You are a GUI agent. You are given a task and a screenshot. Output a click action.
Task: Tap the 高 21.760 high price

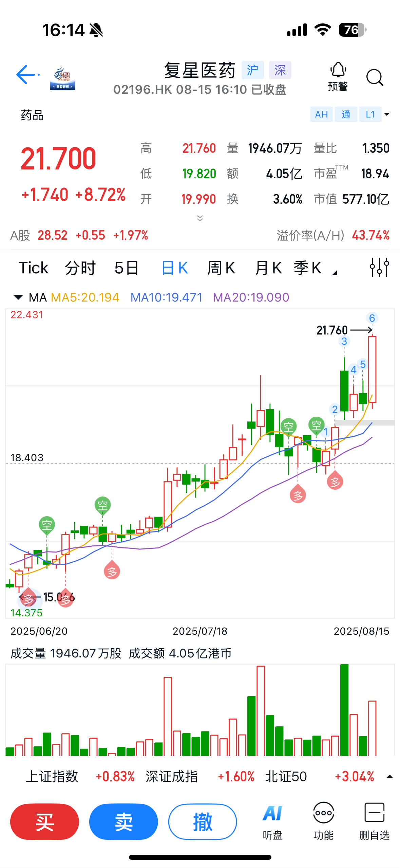tap(178, 148)
